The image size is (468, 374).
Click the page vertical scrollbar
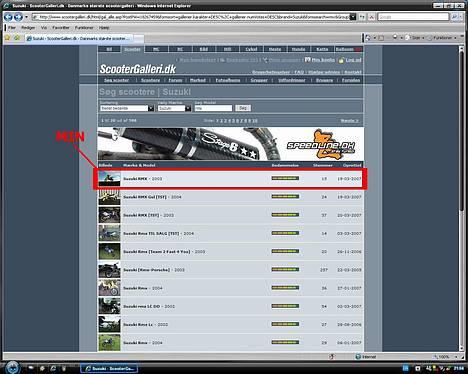461,198
